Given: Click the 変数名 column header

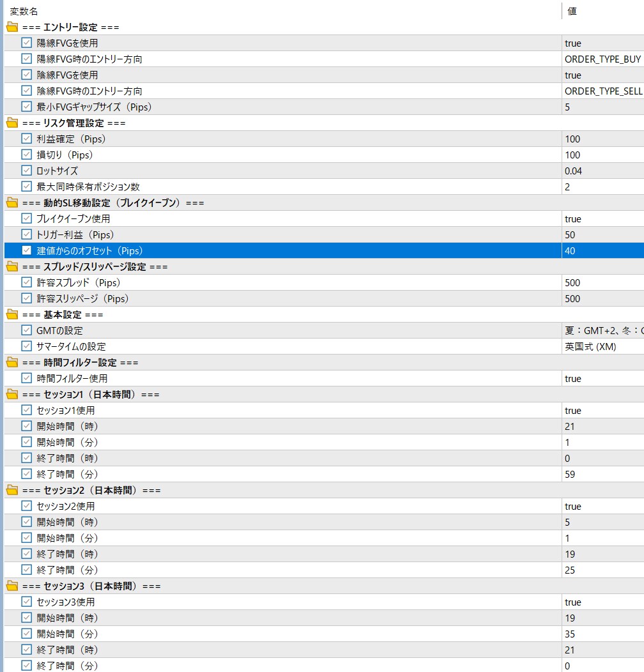Looking at the screenshot, I should [x=24, y=11].
